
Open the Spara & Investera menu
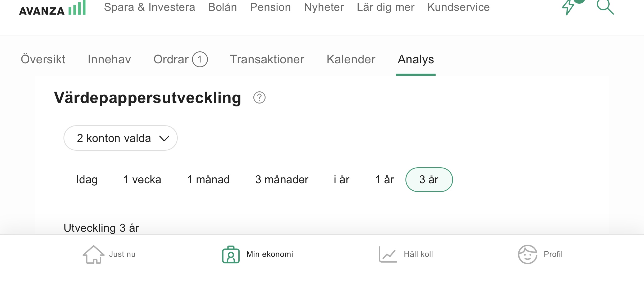pyautogui.click(x=149, y=7)
